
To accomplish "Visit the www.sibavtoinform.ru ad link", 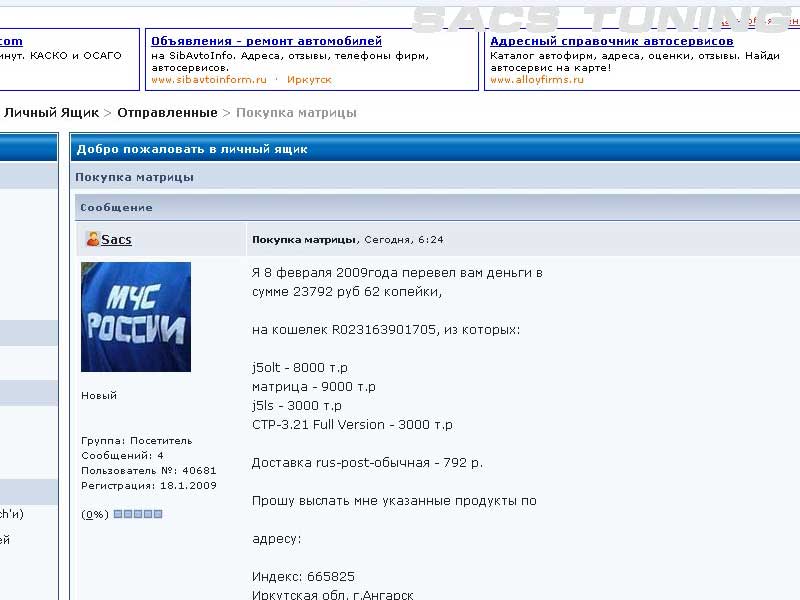I will [x=208, y=79].
